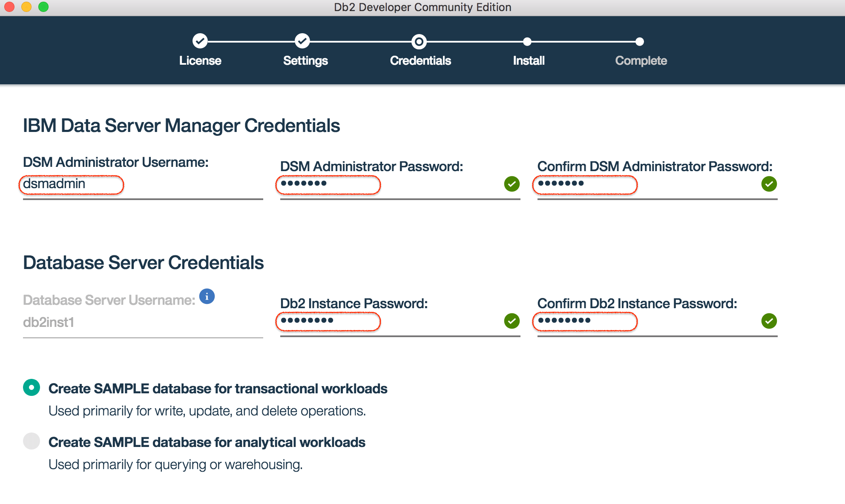The image size is (845, 504).
Task: Go to the Settings step label
Action: click(x=305, y=60)
